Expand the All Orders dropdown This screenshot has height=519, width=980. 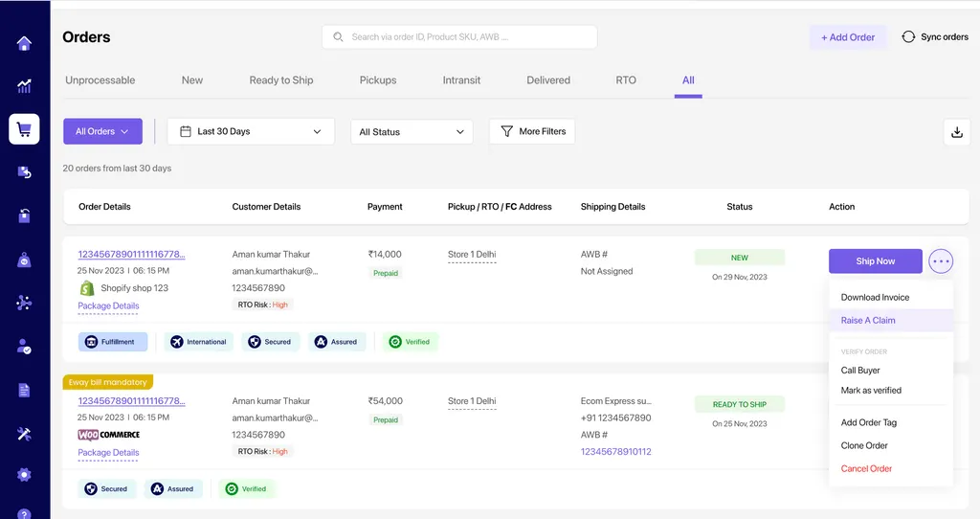click(x=102, y=131)
